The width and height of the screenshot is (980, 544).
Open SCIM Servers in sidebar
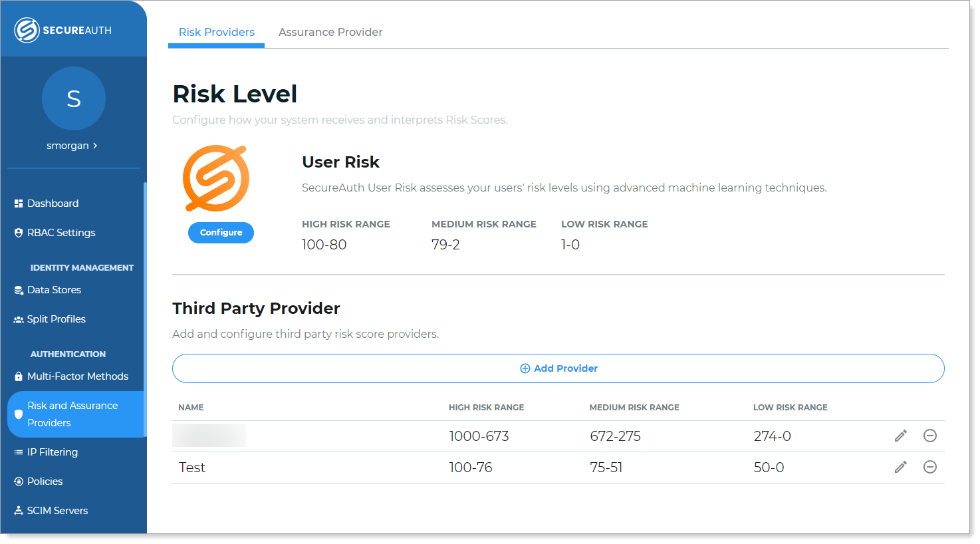tap(57, 511)
